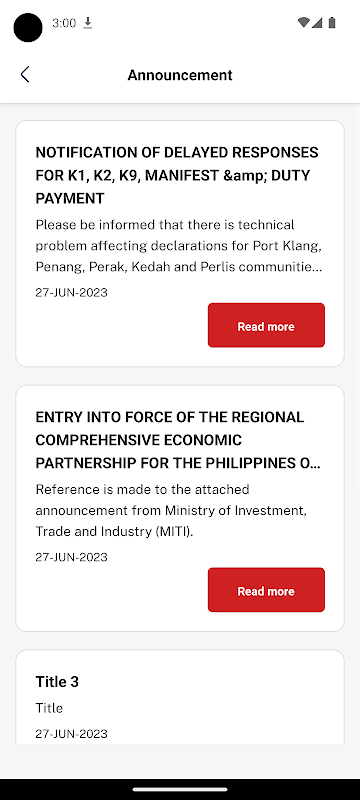Tap the date under delayed responses notice
Image resolution: width=360 pixels, height=800 pixels.
pyautogui.click(x=71, y=292)
